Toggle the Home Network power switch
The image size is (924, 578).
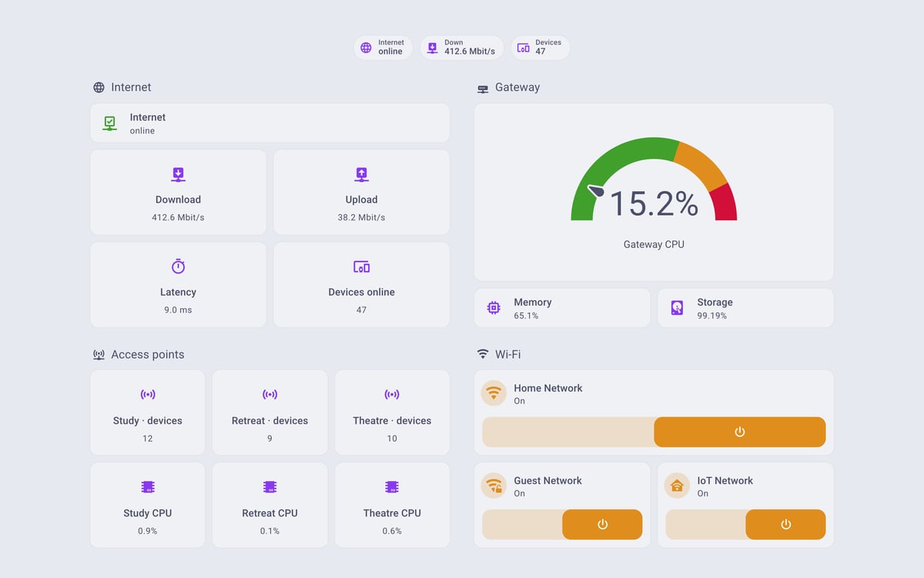click(x=654, y=432)
